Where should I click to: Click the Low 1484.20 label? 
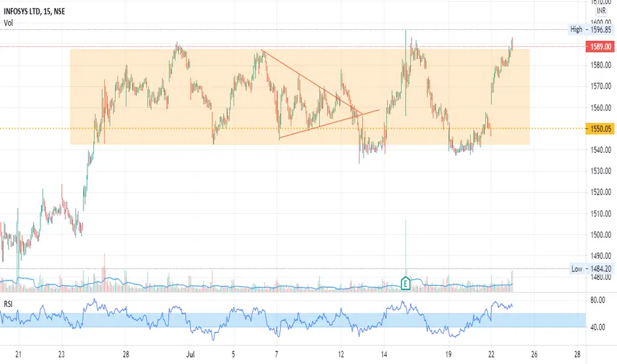click(x=591, y=269)
